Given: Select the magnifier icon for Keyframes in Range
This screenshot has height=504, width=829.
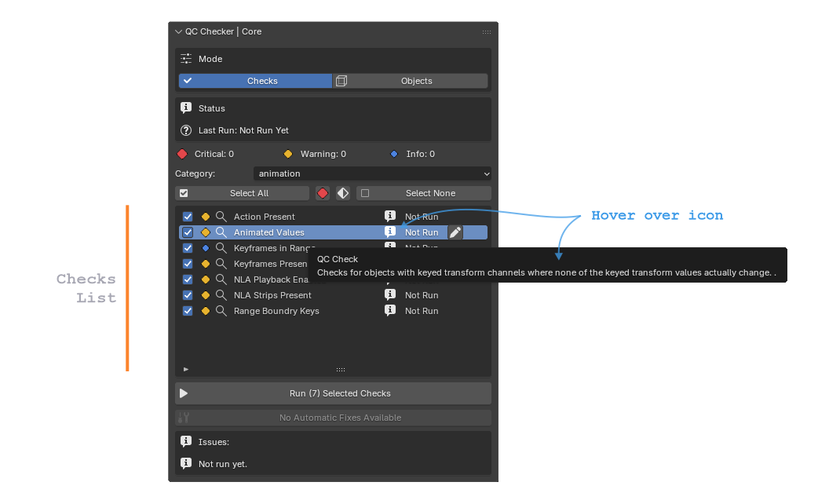Looking at the screenshot, I should coord(221,248).
